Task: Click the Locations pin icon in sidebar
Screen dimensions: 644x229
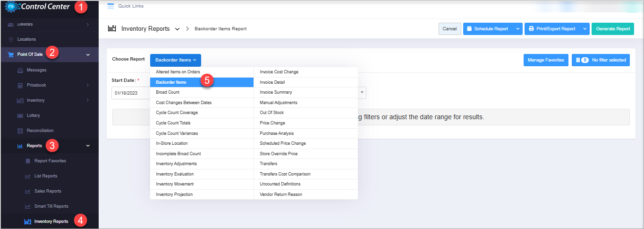Action: click(11, 39)
